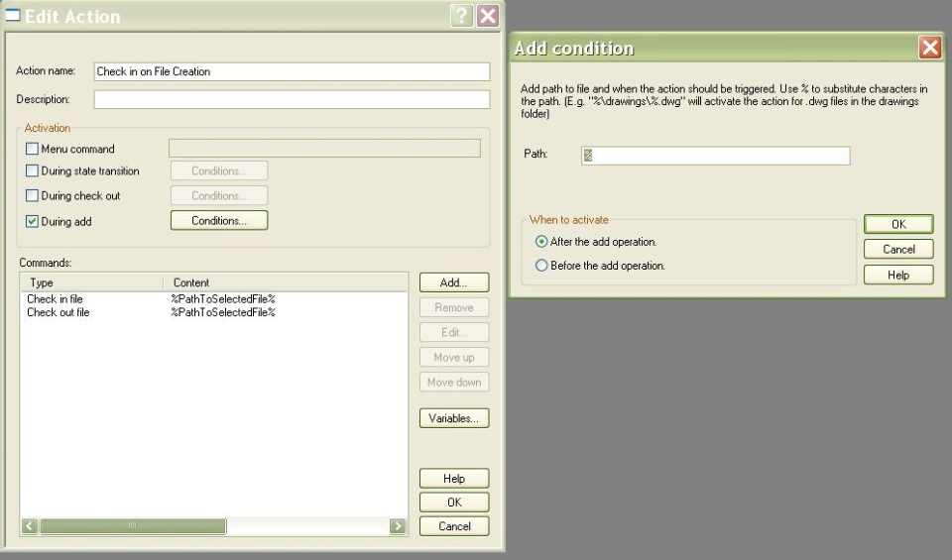Tick the During state transition checkbox
This screenshot has height=560, width=952.
pos(32,171)
